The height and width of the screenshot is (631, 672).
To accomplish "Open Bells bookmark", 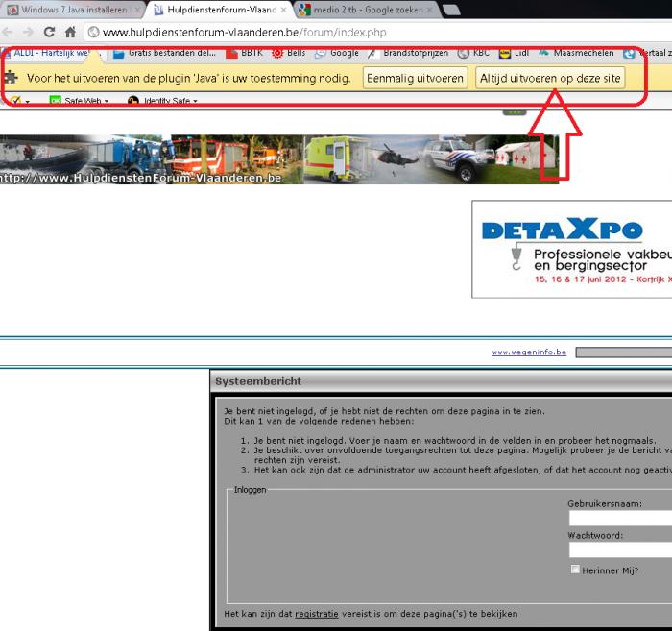I will (289, 53).
